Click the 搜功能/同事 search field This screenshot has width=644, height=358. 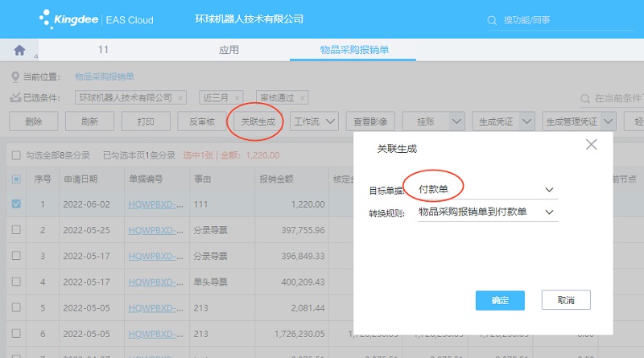coord(563,20)
